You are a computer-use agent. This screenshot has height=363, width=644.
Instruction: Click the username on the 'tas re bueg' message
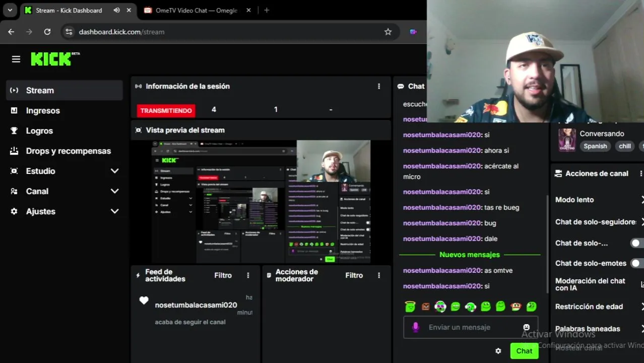tap(442, 207)
